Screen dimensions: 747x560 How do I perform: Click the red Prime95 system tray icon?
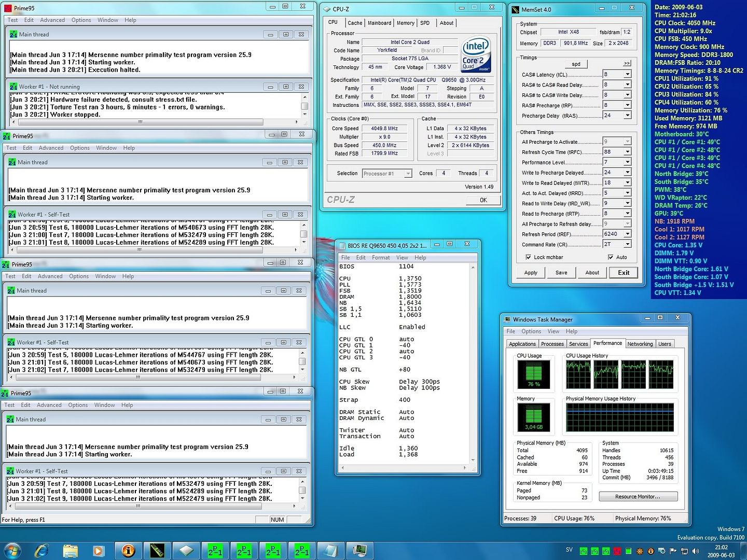point(617,551)
